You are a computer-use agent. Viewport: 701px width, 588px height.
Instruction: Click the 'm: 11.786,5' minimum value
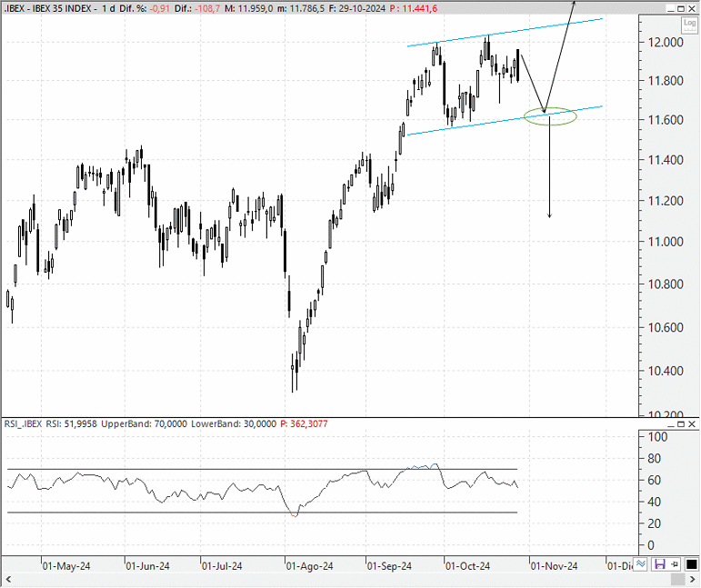click(300, 8)
